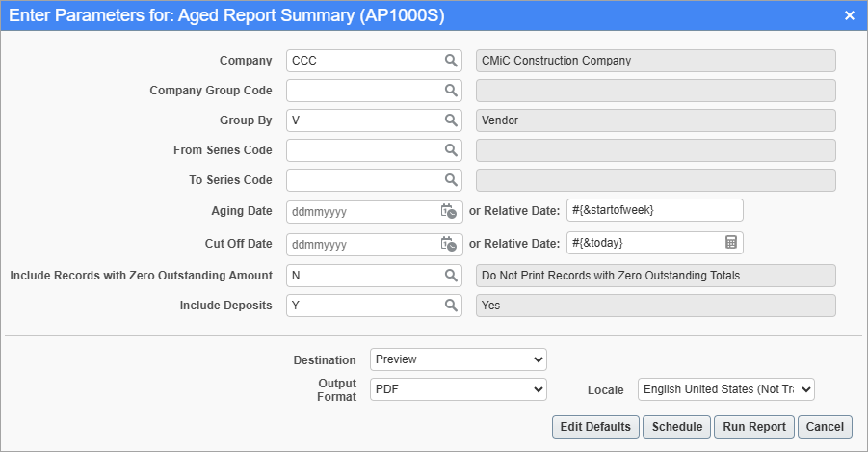Open the Cut Off Date calendar picker

tap(448, 244)
